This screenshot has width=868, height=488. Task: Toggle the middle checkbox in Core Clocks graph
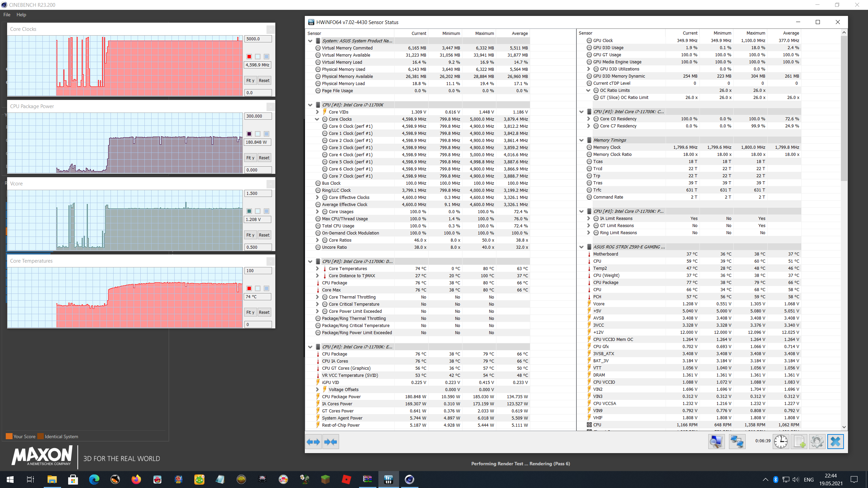click(x=258, y=57)
